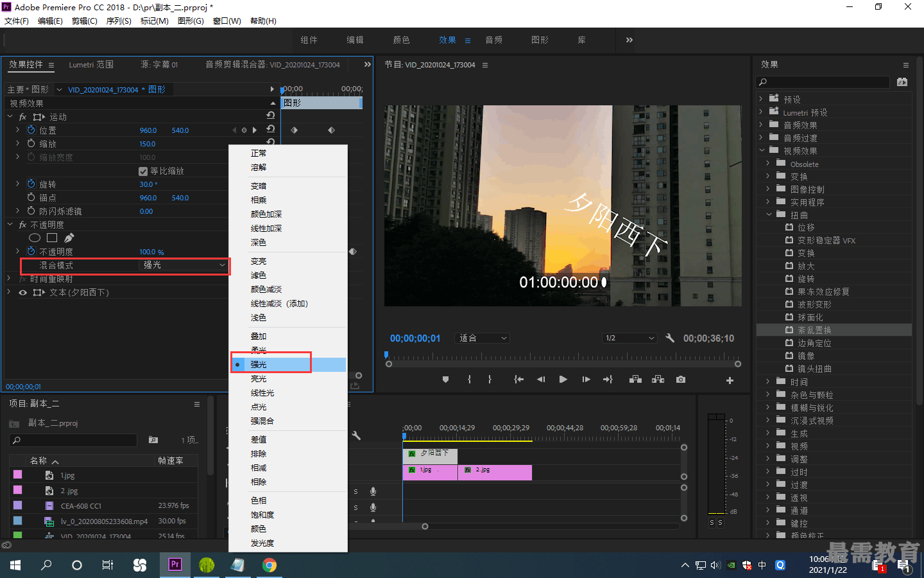The width and height of the screenshot is (924, 578).
Task: Toggle the 旋转 animation stopwatch
Action: 31,184
